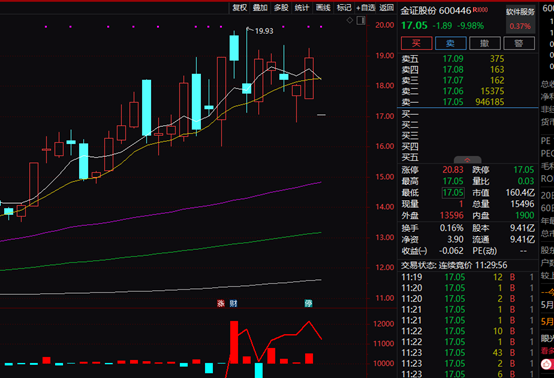
Task: Select the 多股 multi-stock view
Action: [x=281, y=7]
